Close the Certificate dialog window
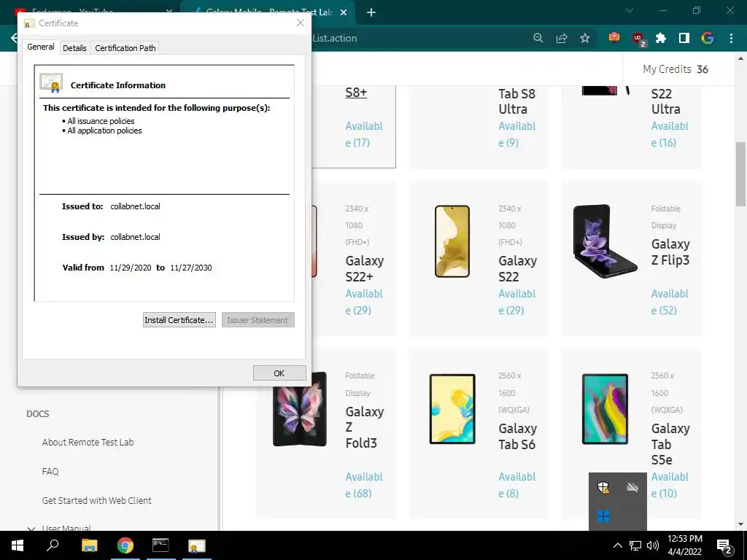This screenshot has height=560, width=747. 300,23
